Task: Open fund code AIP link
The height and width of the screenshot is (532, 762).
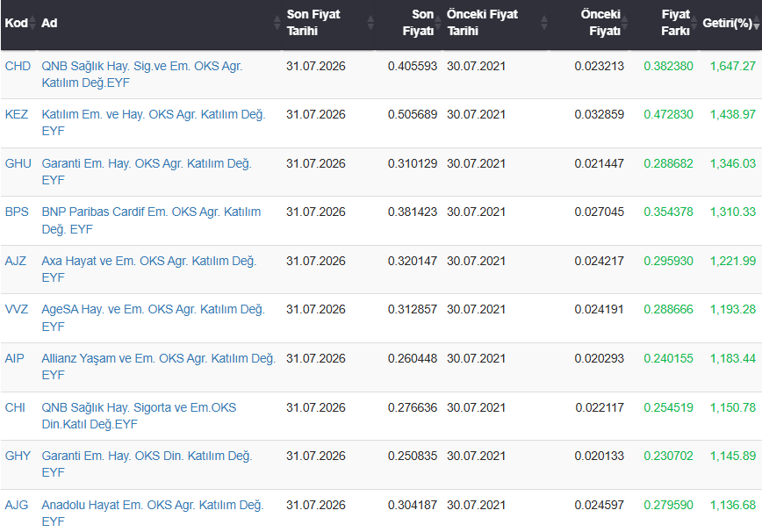Action: coord(15,358)
